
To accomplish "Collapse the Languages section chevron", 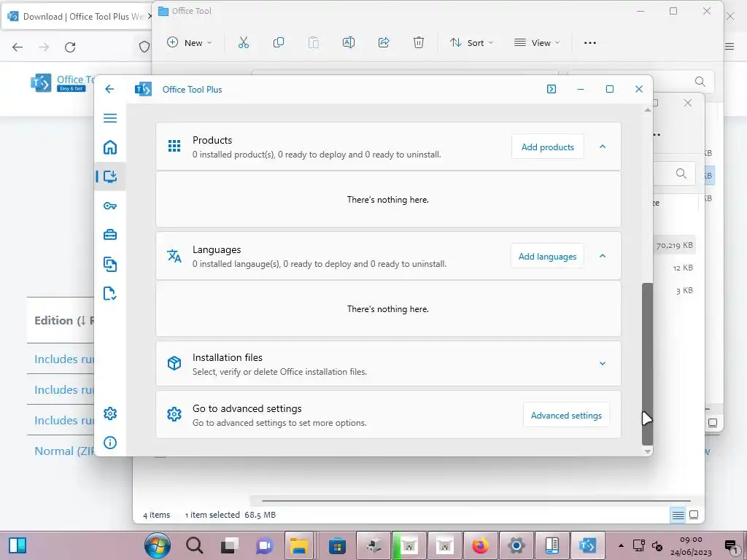I will 602,256.
